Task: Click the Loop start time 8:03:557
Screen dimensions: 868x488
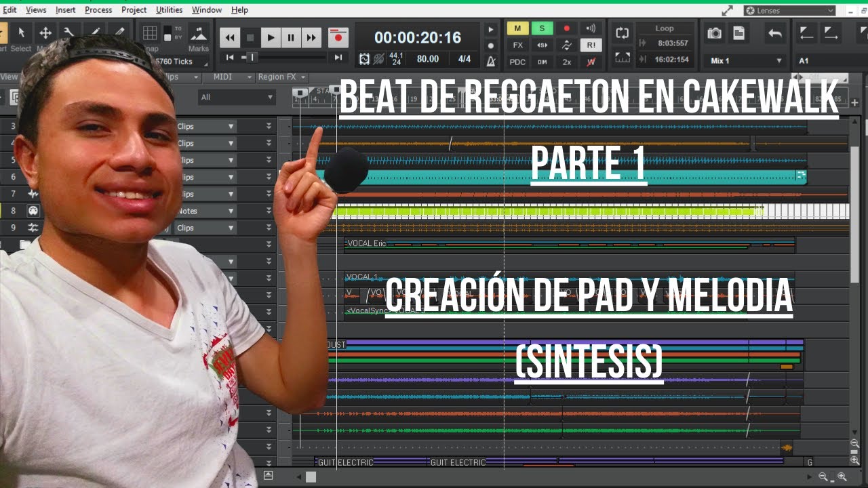Action: [x=673, y=43]
